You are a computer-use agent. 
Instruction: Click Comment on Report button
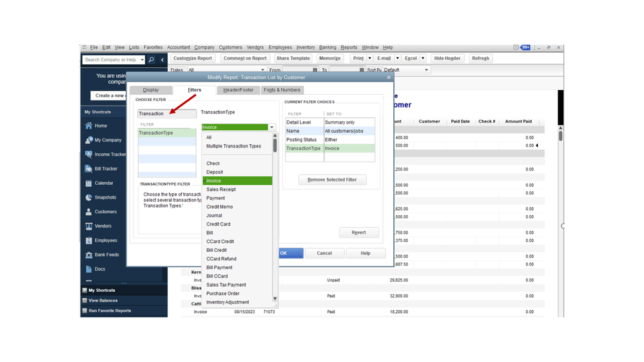pyautogui.click(x=245, y=58)
